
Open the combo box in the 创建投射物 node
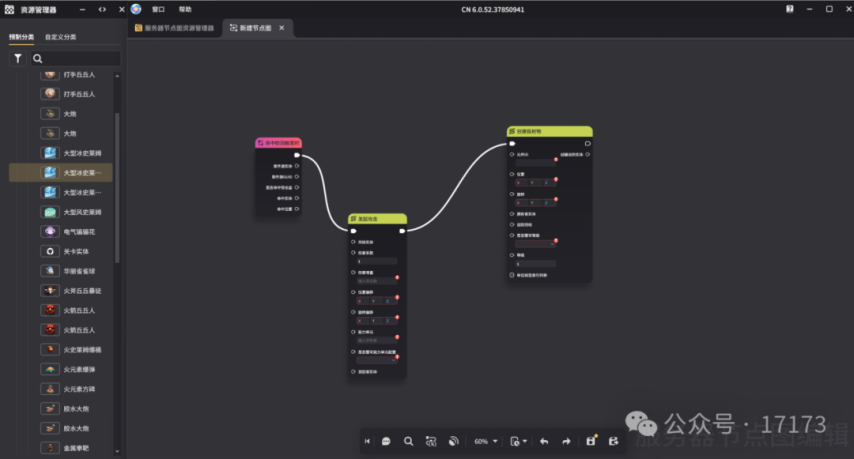coord(534,242)
